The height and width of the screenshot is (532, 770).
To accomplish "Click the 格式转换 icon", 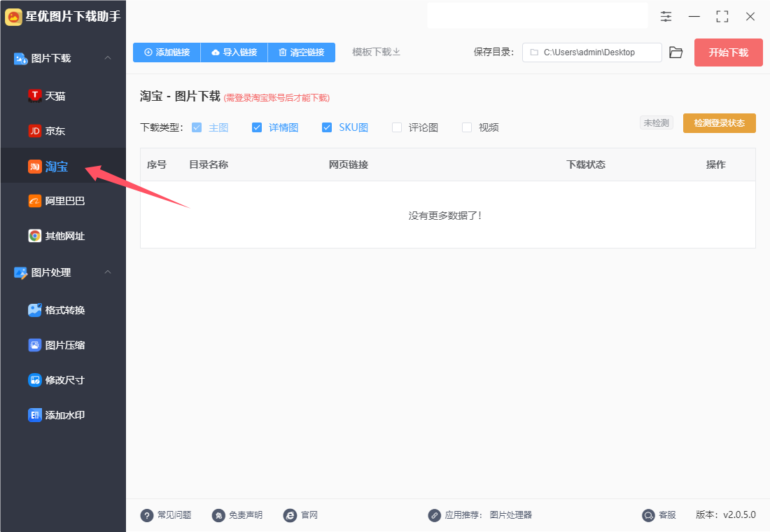I will 34,310.
